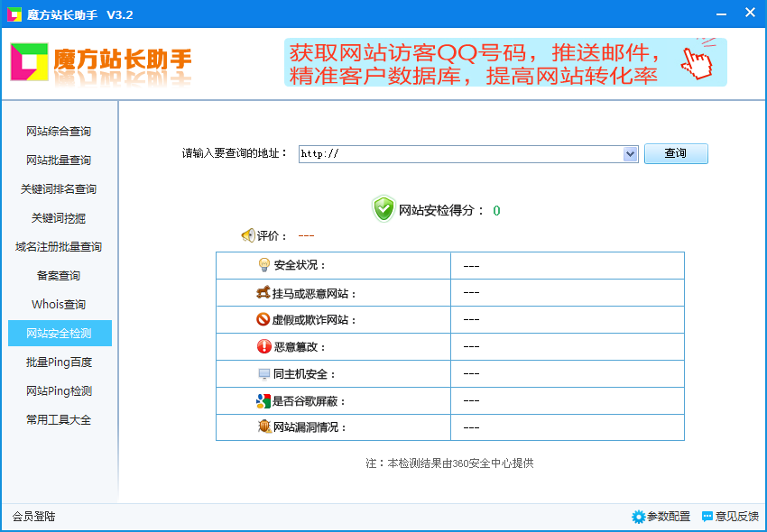767x532 pixels.
Task: Click the 评价 rating value dashes
Action: pos(306,235)
